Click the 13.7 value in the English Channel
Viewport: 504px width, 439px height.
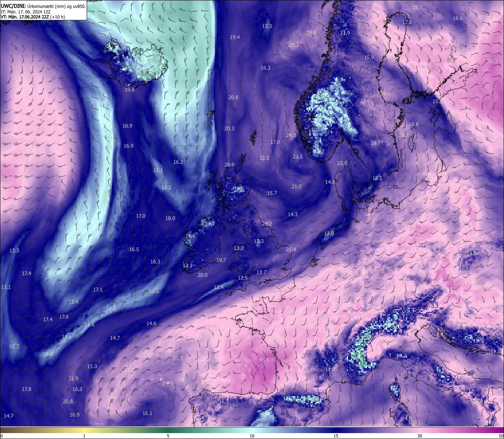tap(261, 272)
